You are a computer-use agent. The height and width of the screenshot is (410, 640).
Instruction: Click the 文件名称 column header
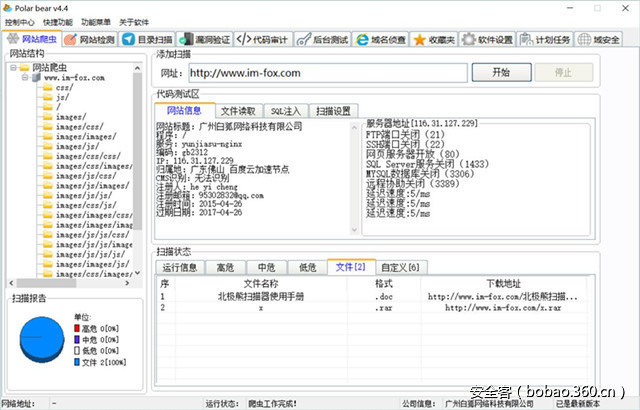click(261, 284)
